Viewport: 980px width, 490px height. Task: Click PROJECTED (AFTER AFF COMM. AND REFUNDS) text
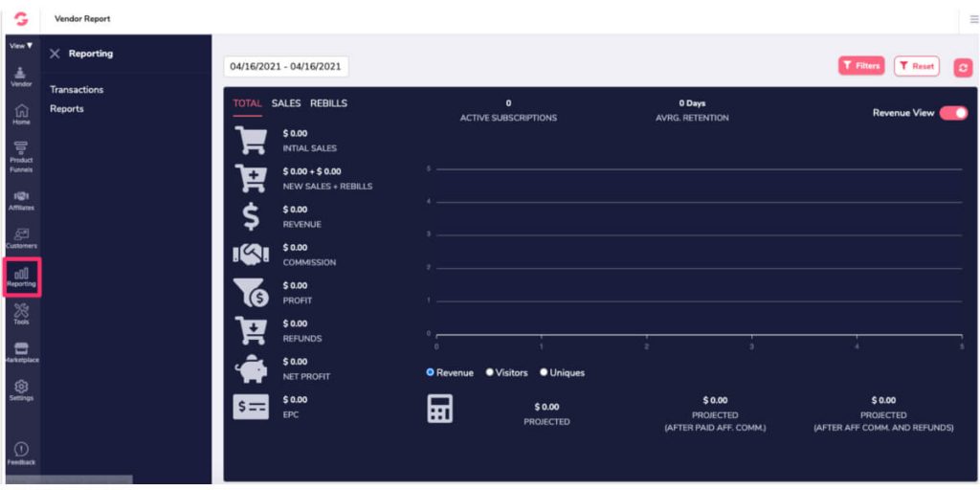883,422
